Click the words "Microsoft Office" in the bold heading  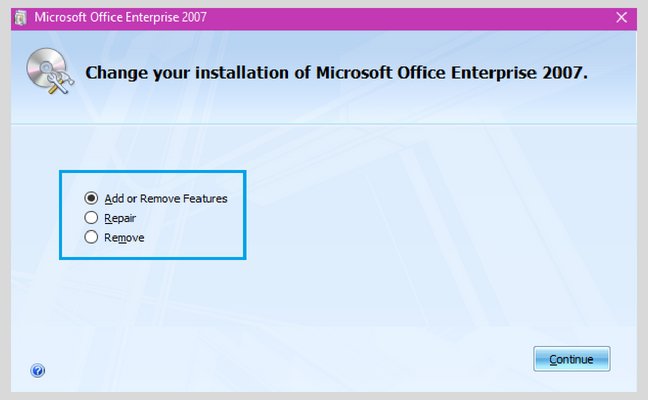click(x=381, y=73)
